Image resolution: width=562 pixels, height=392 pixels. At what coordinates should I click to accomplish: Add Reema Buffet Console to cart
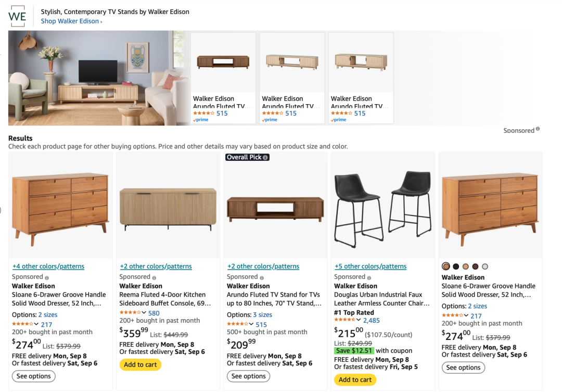coord(140,365)
